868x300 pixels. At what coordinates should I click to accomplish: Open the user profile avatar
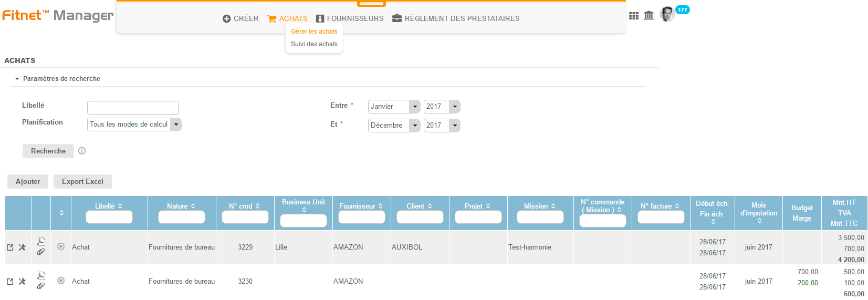[x=667, y=14]
